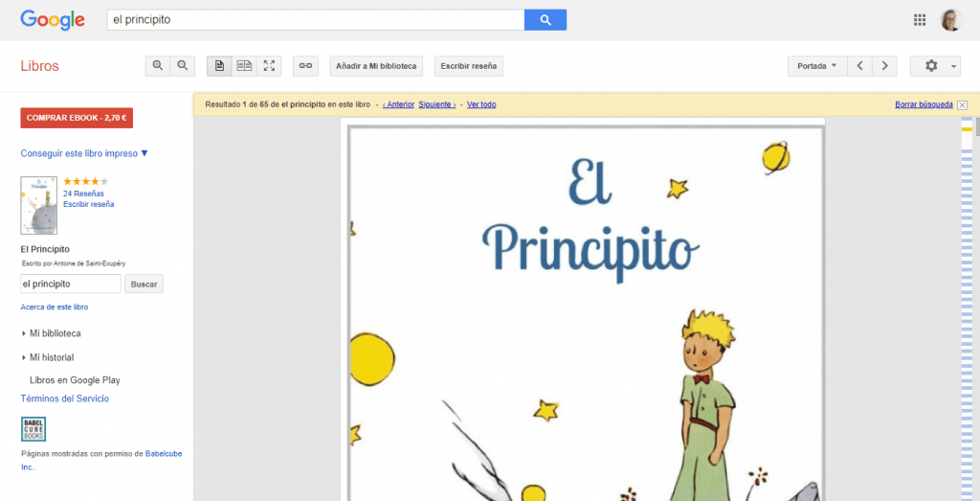Image resolution: width=980 pixels, height=501 pixels.
Task: Click the blue search magnifier button
Action: 545,20
